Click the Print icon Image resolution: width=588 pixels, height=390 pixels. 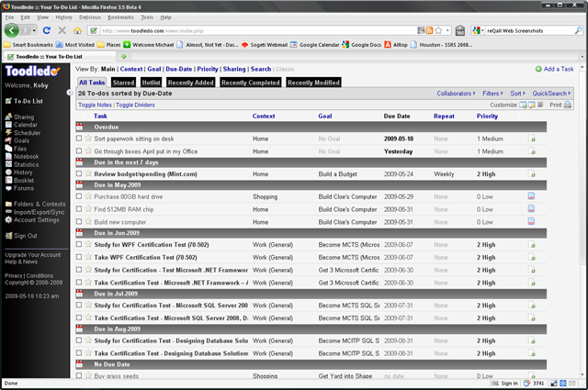(568, 105)
